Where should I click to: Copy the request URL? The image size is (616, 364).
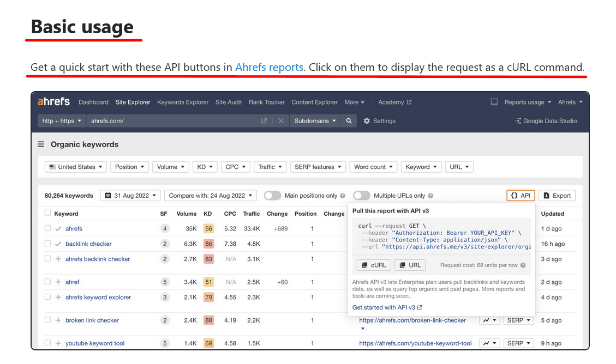pyautogui.click(x=410, y=265)
